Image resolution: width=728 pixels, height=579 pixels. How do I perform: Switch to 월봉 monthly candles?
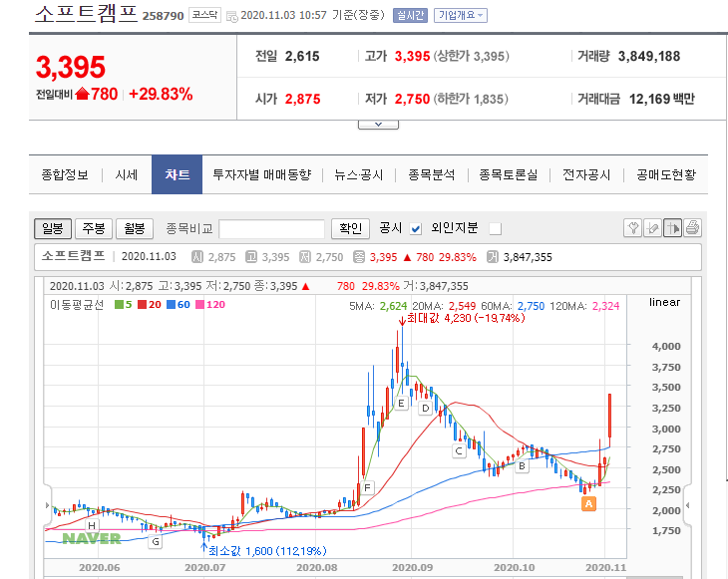(x=135, y=228)
